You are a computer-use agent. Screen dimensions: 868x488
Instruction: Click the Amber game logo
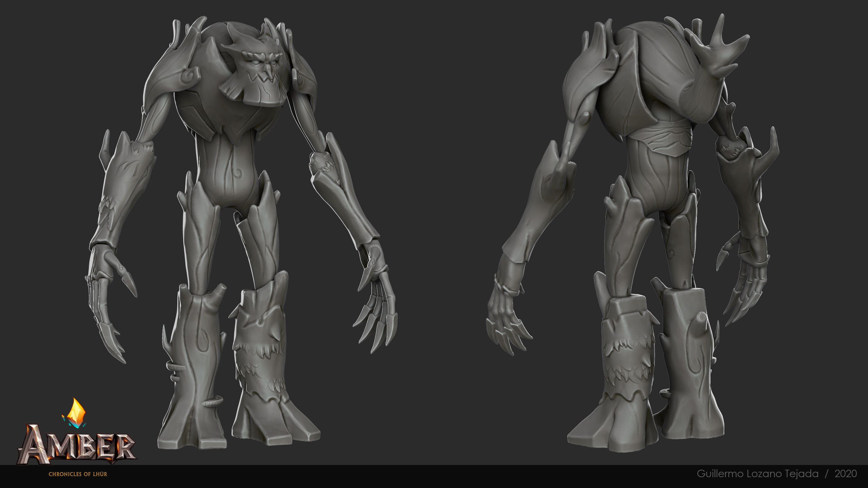(x=77, y=432)
